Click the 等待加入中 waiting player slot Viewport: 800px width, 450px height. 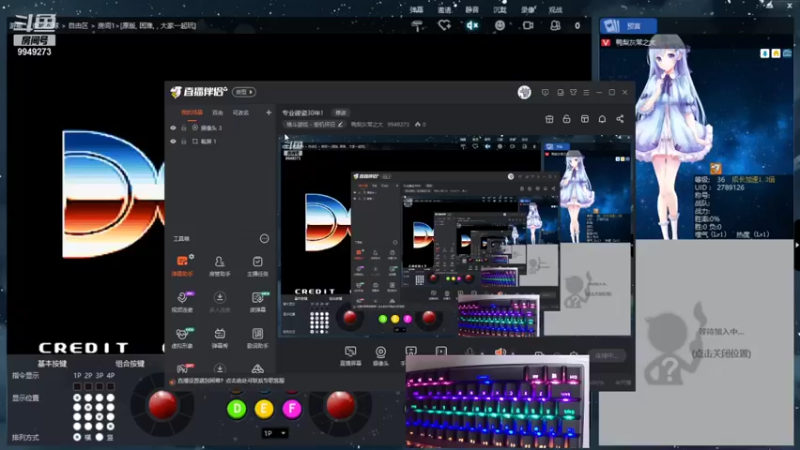coord(696,342)
